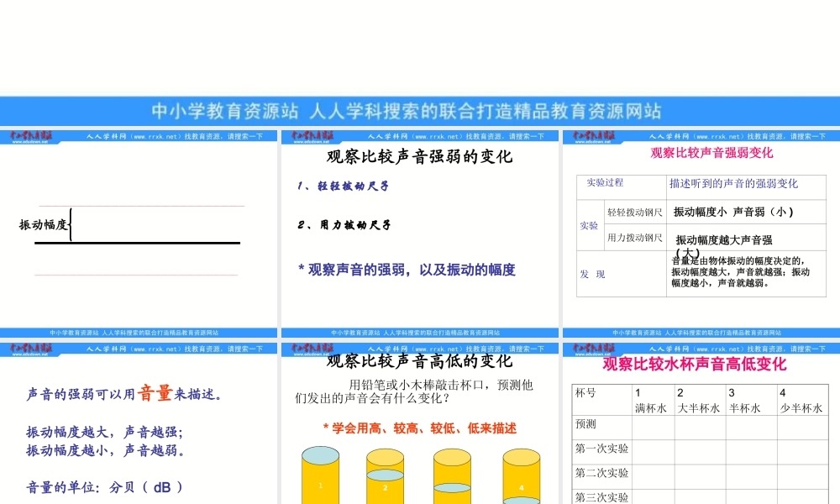
Task: Click the red title "观察比较水杯声音高低变化"
Action: tap(696, 367)
